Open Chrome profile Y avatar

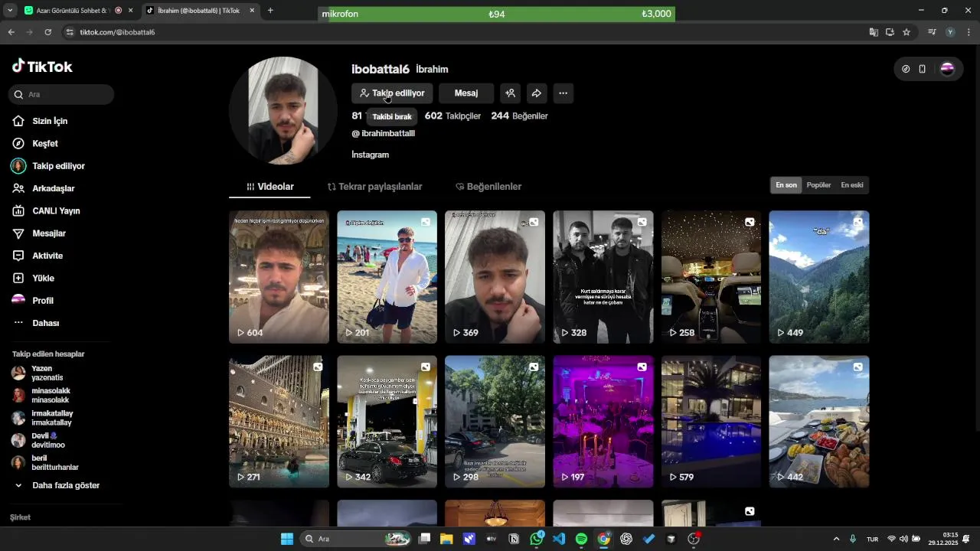[950, 32]
